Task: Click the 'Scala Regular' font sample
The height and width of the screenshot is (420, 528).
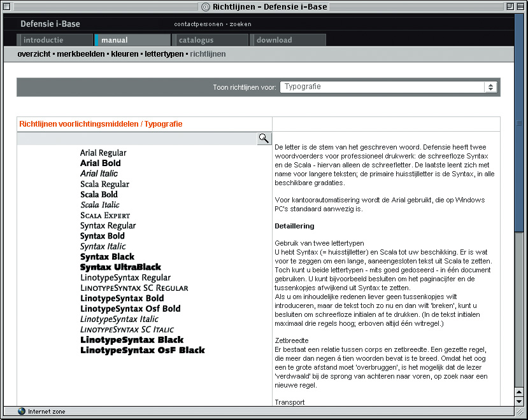Action: (104, 185)
